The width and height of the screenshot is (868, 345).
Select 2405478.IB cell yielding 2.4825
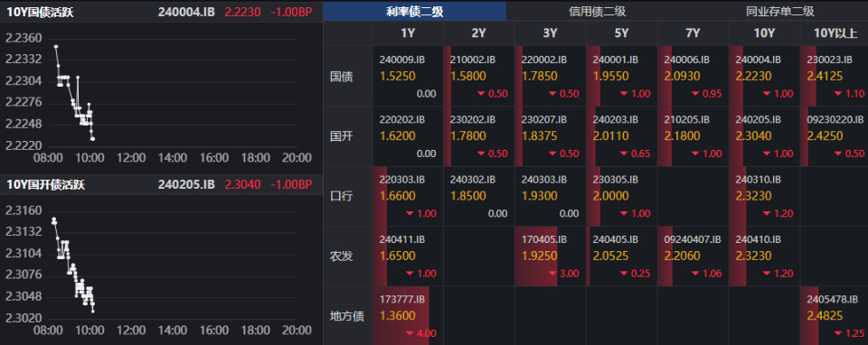[x=835, y=316]
